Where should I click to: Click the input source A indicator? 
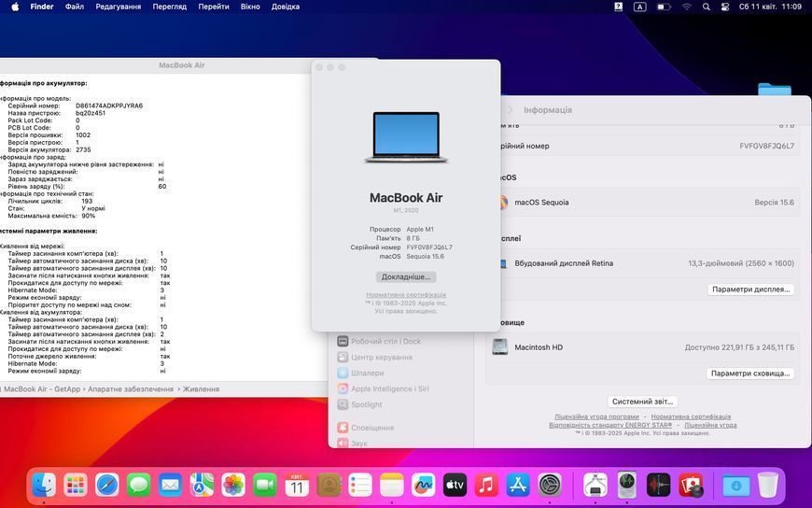pos(640,7)
